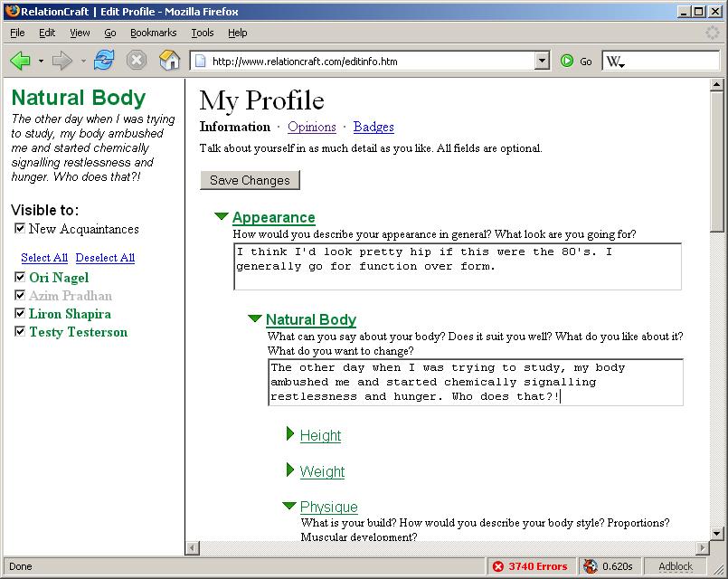Switch to the Opinions tab link
728x579 pixels.
pyautogui.click(x=311, y=127)
